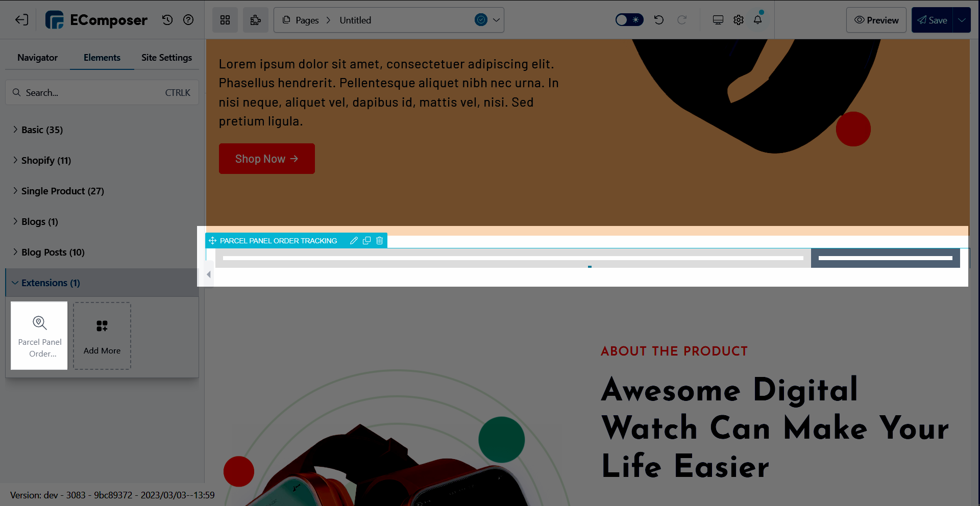This screenshot has height=506, width=980.
Task: Click the PARCEL PANEL ORDER TRACKING label
Action: pos(278,240)
